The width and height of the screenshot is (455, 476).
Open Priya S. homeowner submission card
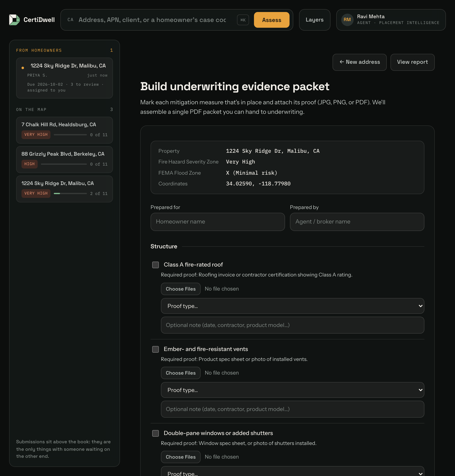coord(64,78)
